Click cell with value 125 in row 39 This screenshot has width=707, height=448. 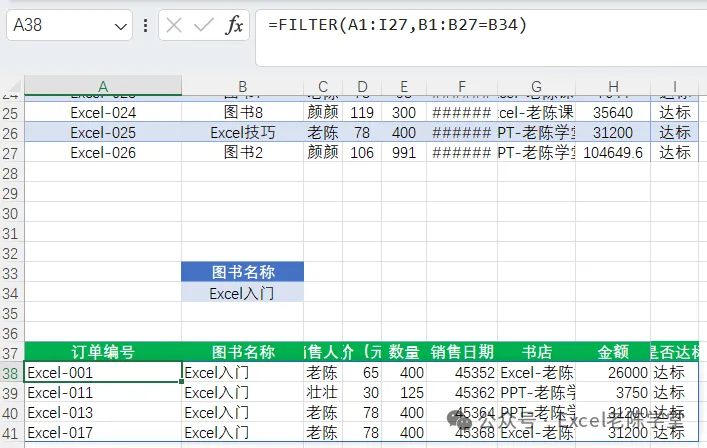coord(404,393)
